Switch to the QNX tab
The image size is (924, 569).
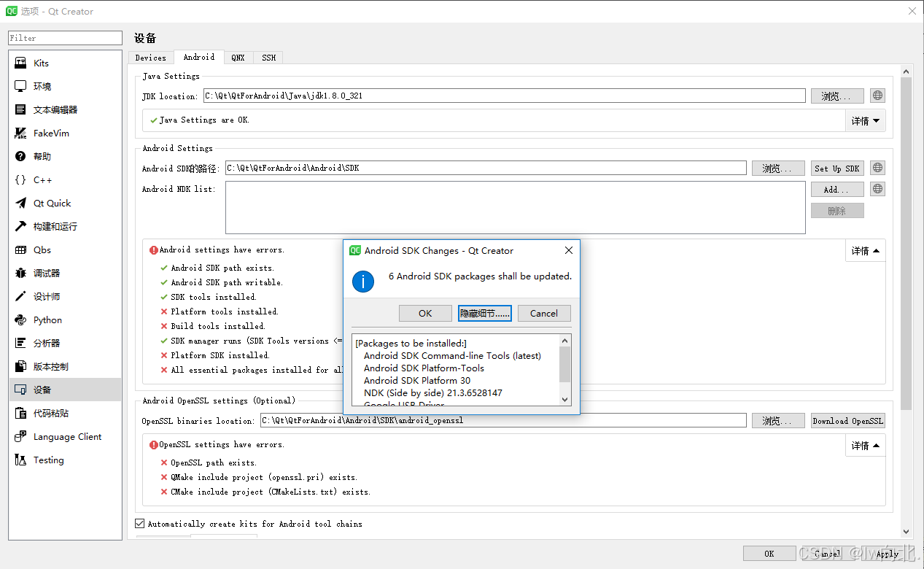click(238, 58)
